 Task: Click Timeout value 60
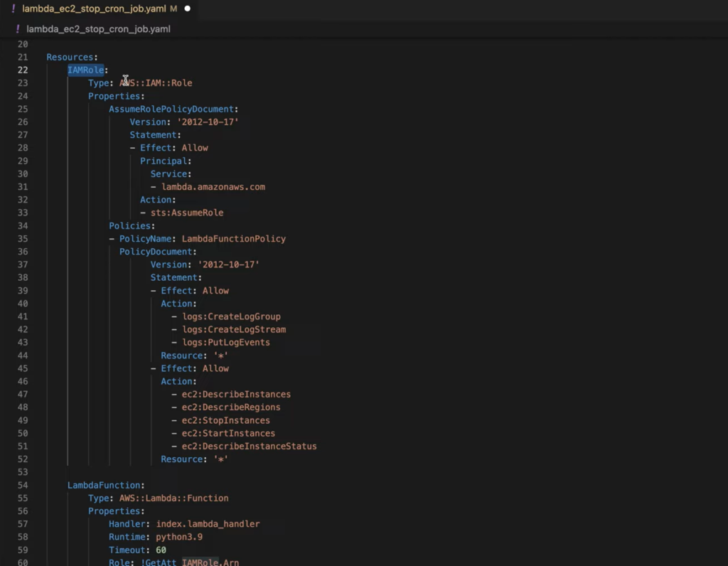pyautogui.click(x=161, y=550)
